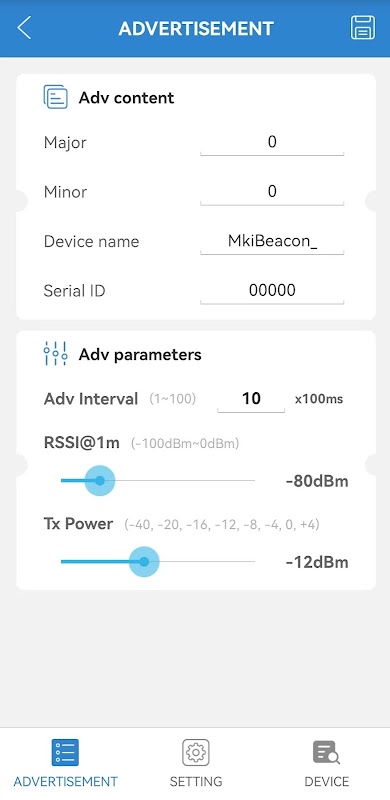Click the ADVERTISEMENT page title
Image resolution: width=390 pixels, height=800 pixels.
coord(196,28)
